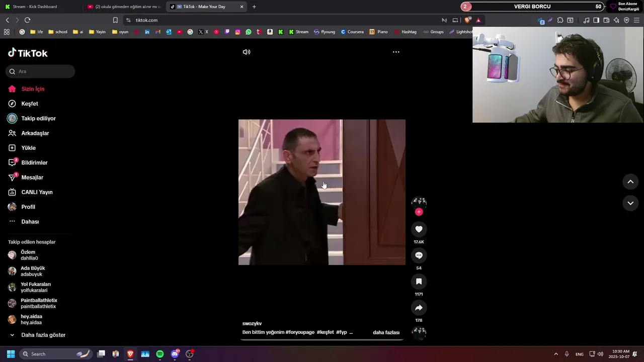Open the Yayin bookmarks folder
Screen dimensions: 644x362
pyautogui.click(x=97, y=32)
